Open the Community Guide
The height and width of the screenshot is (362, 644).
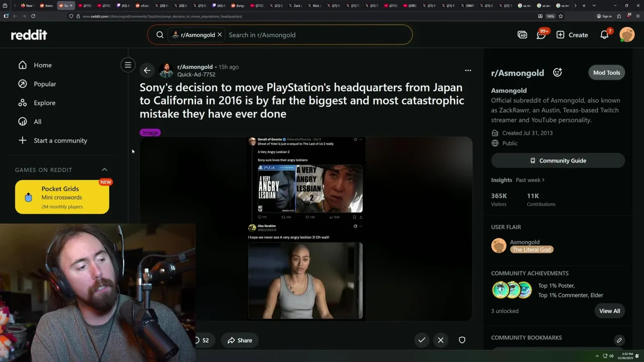coord(558,160)
